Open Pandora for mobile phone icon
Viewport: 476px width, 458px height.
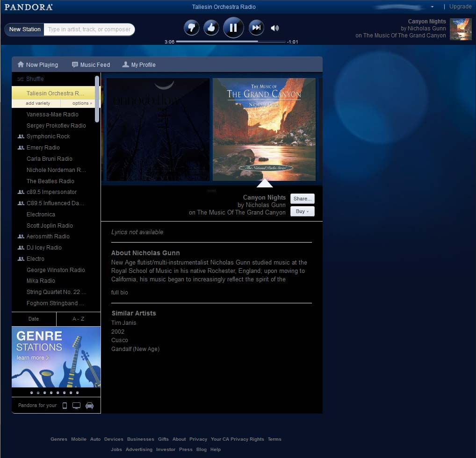65,406
